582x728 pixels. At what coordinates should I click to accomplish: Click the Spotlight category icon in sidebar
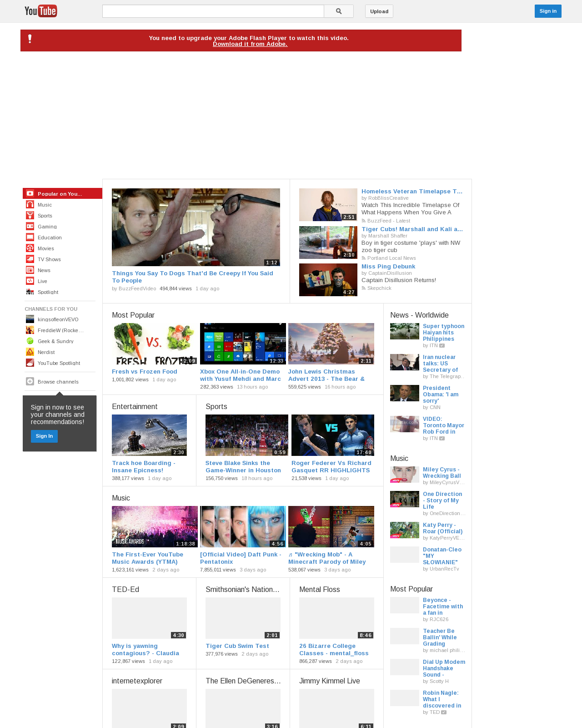[x=30, y=292]
